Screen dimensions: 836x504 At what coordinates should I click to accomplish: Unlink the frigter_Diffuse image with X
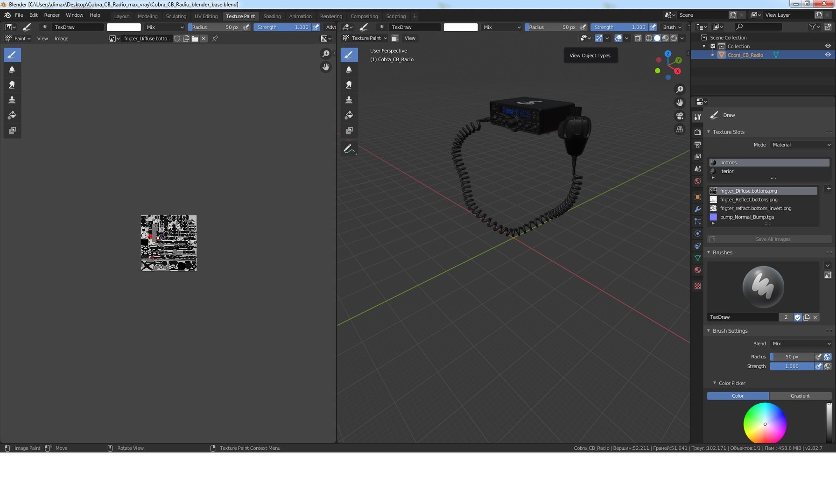coord(204,39)
